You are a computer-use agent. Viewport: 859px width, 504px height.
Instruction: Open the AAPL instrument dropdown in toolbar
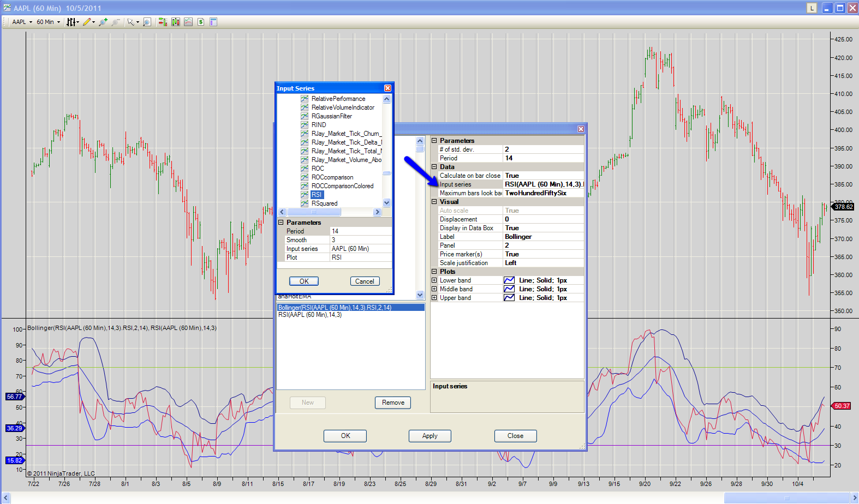point(22,22)
